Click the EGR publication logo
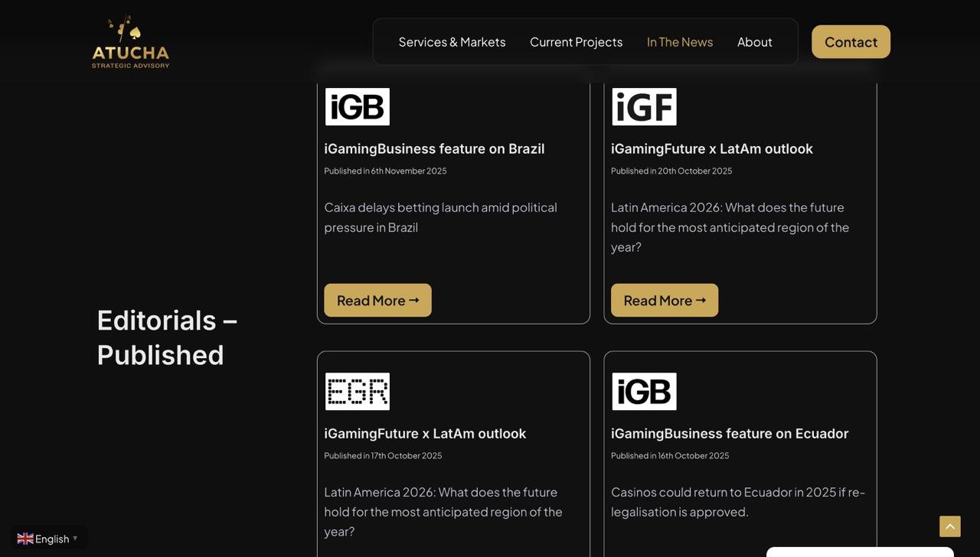 (358, 391)
